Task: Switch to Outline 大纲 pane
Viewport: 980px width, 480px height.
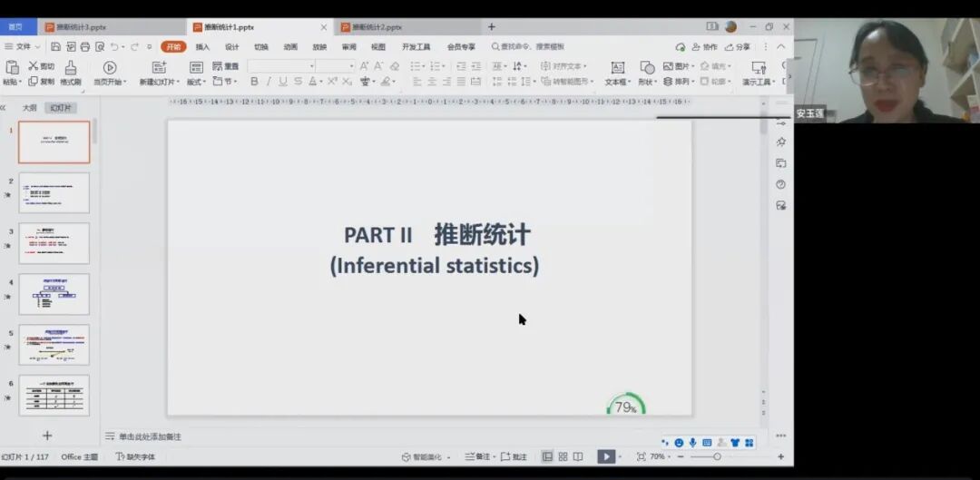Action: [x=29, y=108]
